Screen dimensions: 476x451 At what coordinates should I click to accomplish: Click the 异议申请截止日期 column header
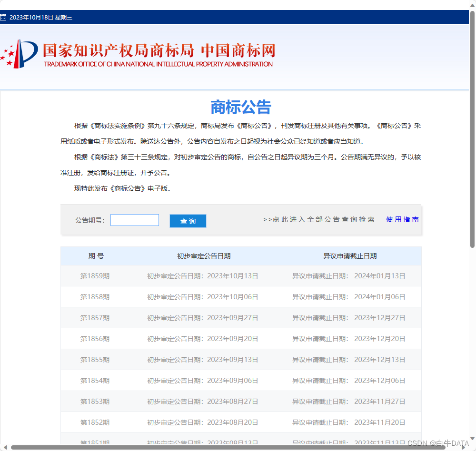[x=350, y=256]
